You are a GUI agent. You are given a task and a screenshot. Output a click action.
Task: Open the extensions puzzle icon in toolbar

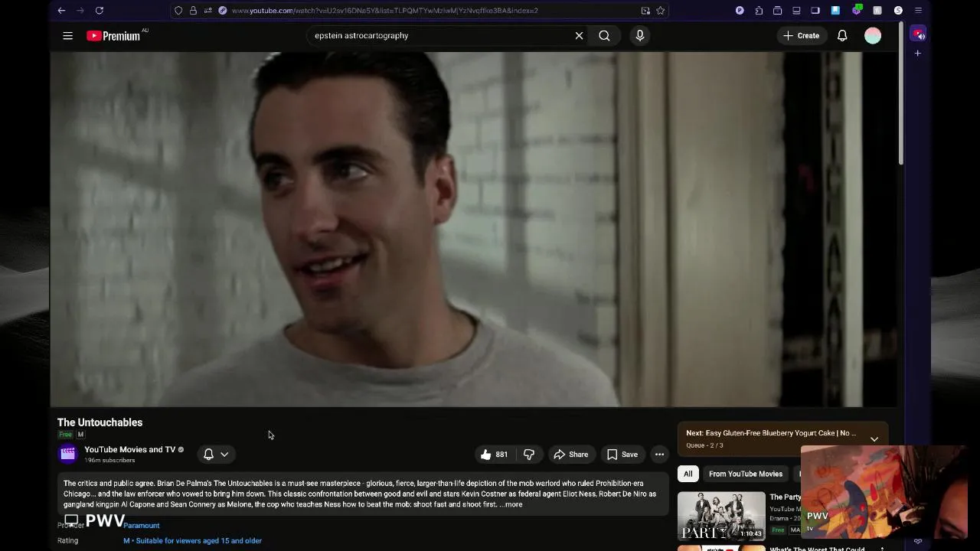click(x=759, y=11)
